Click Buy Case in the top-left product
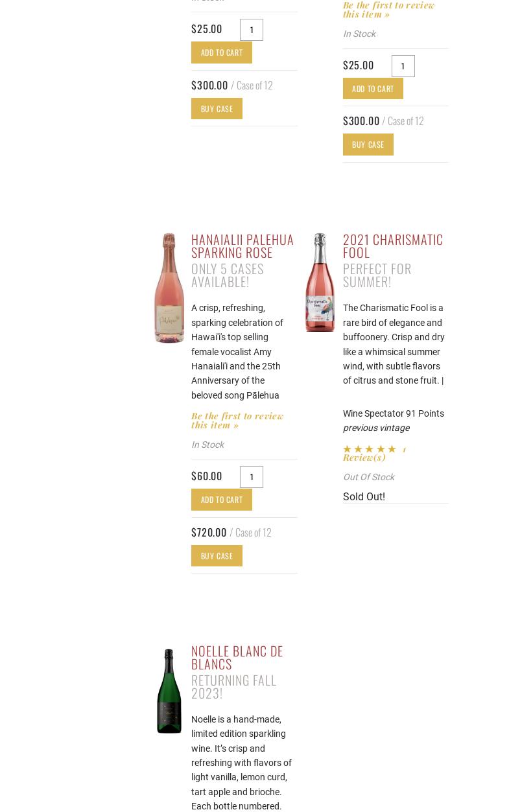Viewport: 509px width, 812px height. tap(217, 109)
